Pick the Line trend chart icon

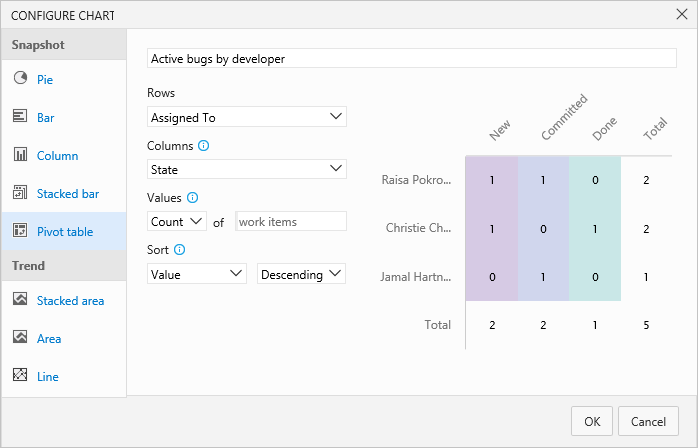point(19,376)
